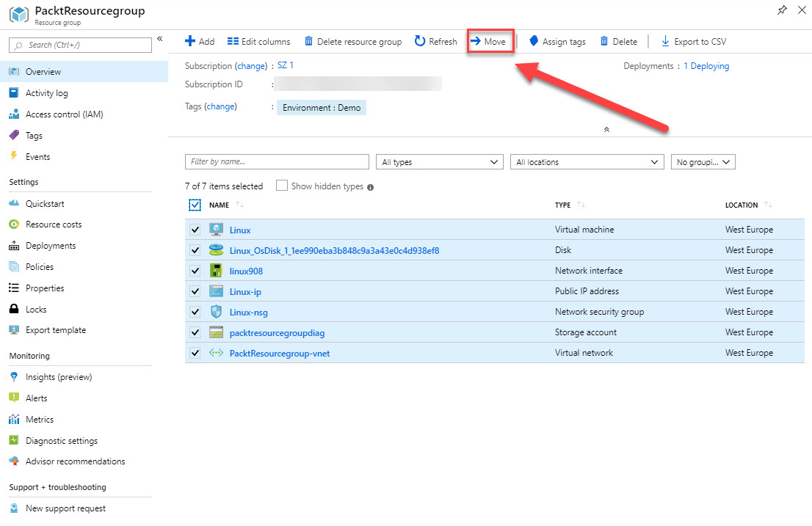The image size is (812, 526).
Task: Uncheck the Linux_OsDisk row checkbox
Action: [x=195, y=250]
